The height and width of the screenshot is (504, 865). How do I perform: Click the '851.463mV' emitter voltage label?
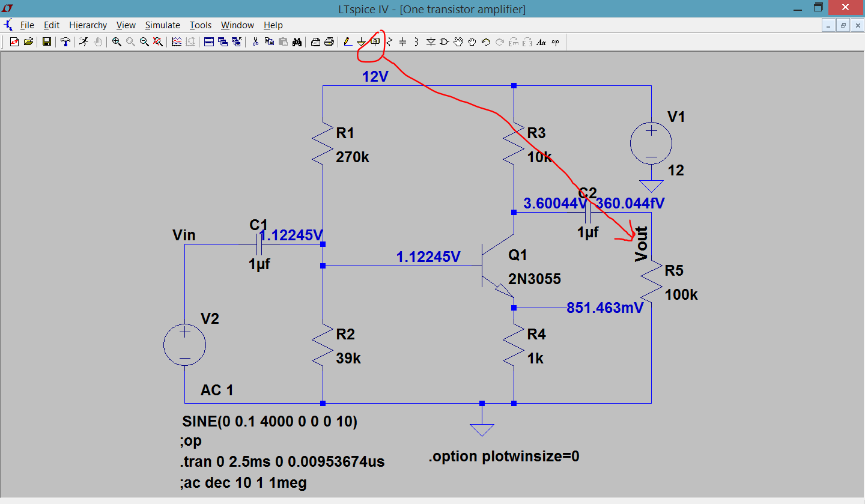coord(605,308)
